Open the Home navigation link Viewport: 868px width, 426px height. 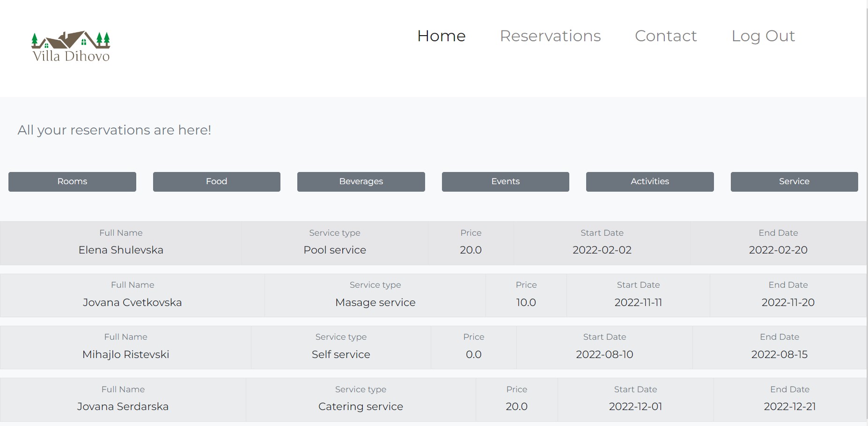tap(441, 36)
